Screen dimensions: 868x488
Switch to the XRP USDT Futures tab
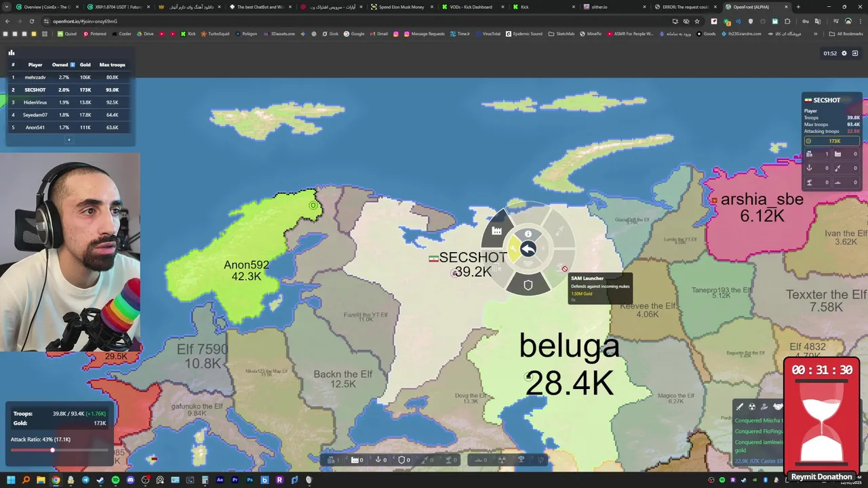coord(117,7)
